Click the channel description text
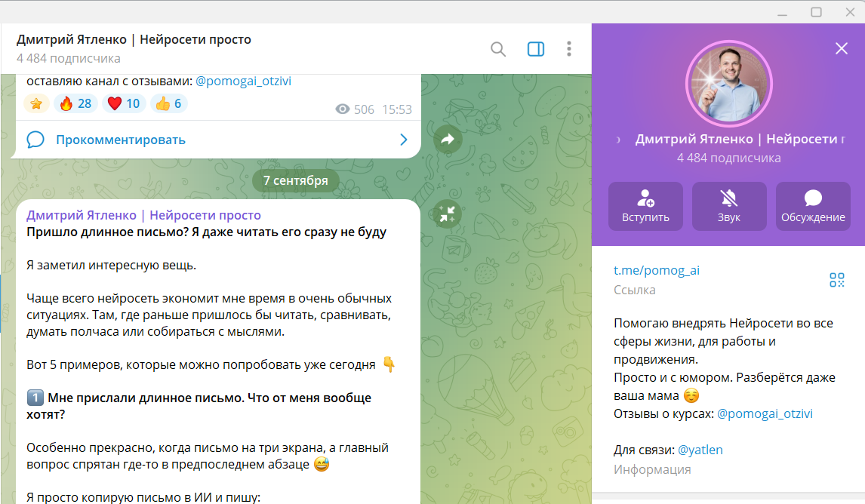Viewport: 865px width, 504px height. point(725,359)
